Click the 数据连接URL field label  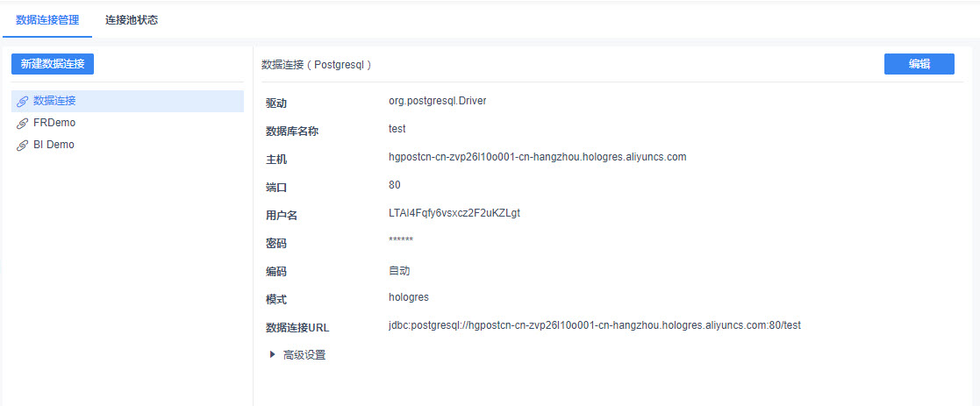click(x=297, y=328)
